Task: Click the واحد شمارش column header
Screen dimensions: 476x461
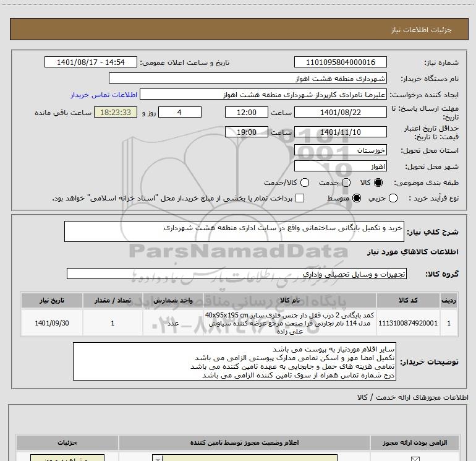Action: tap(172, 300)
